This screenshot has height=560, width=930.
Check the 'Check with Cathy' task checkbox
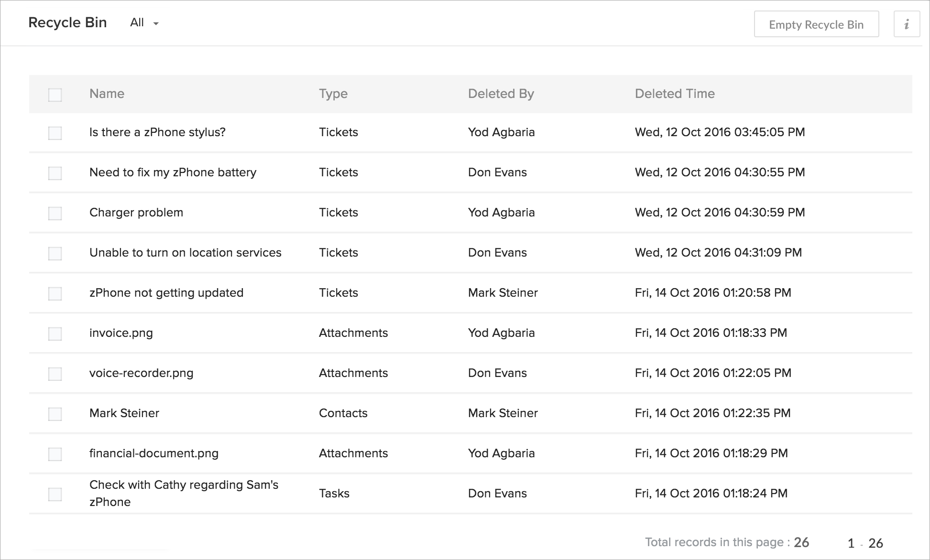[55, 494]
